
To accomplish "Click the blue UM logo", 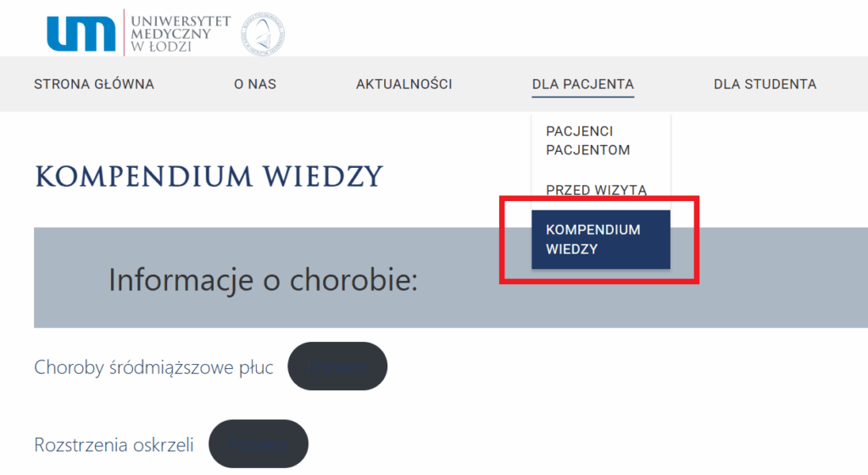I will (81, 33).
